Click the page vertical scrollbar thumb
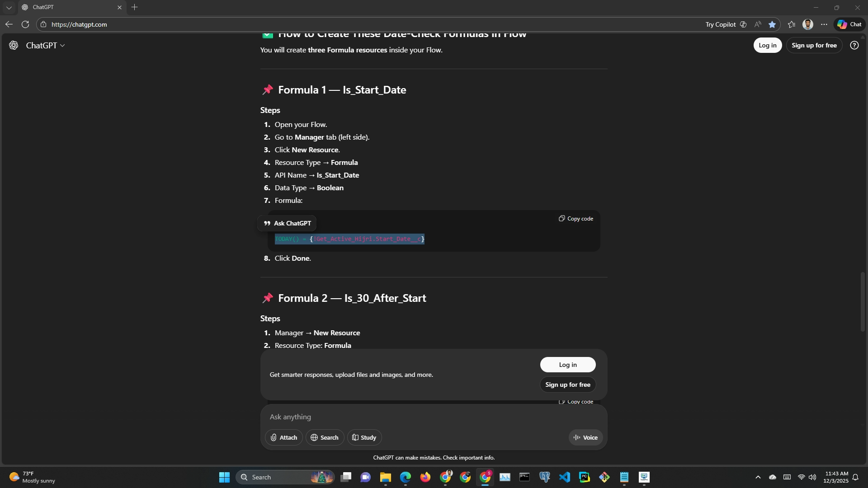Image resolution: width=868 pixels, height=488 pixels. [863, 302]
